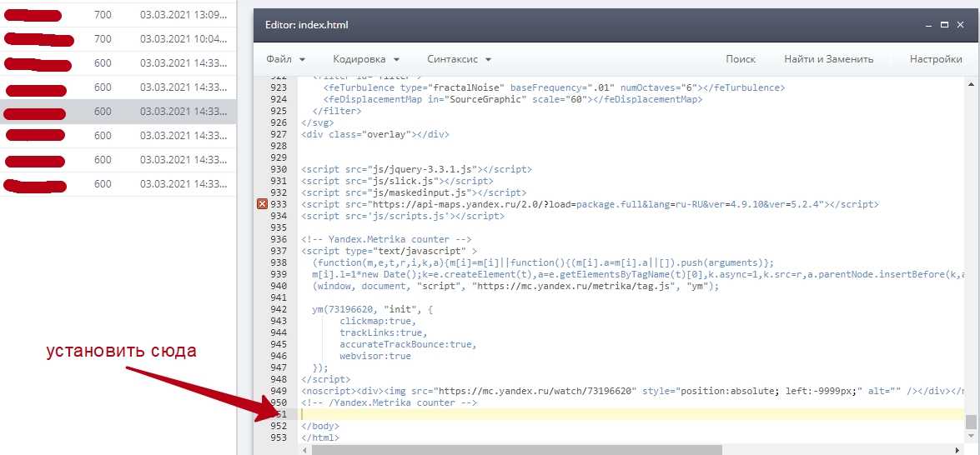This screenshot has width=980, height=455.
Task: Open Поиск search in the editor
Action: [740, 59]
